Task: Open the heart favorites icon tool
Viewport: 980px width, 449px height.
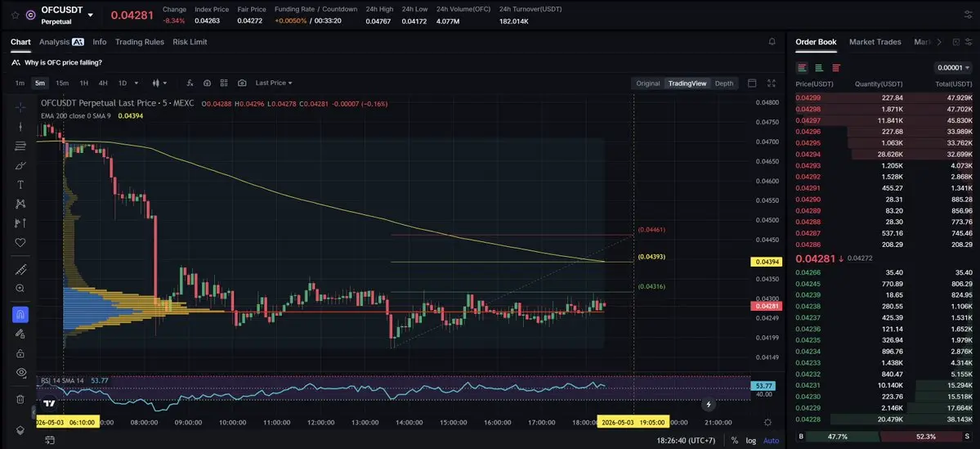Action: [20, 242]
